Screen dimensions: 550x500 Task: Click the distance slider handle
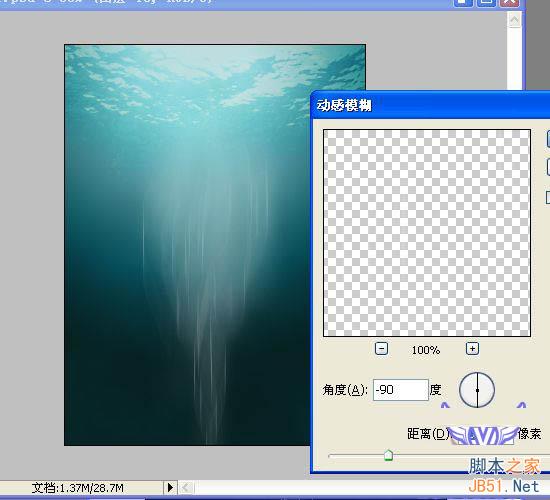tap(388, 455)
